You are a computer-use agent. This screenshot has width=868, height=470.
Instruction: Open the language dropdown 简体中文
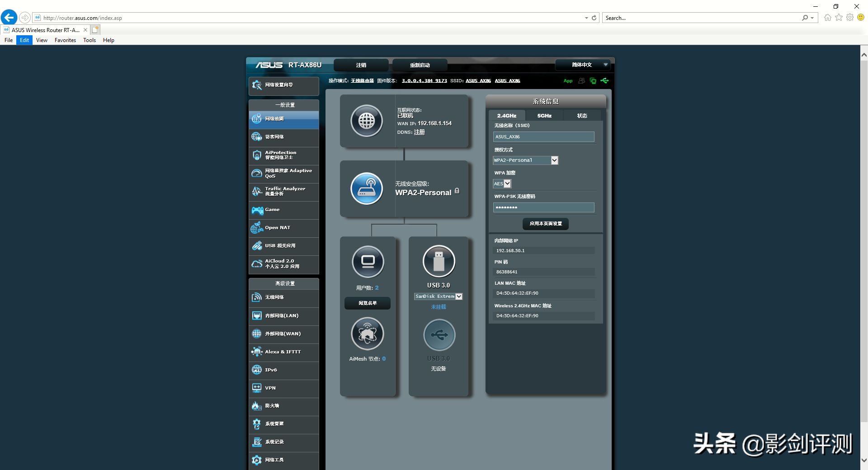pos(583,65)
